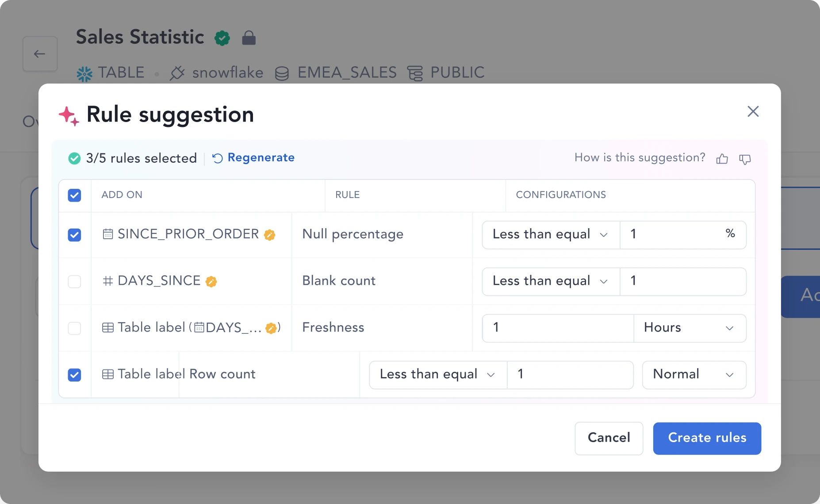820x504 pixels.
Task: Click the hash icon before DAYS_SINCE
Action: [108, 281]
